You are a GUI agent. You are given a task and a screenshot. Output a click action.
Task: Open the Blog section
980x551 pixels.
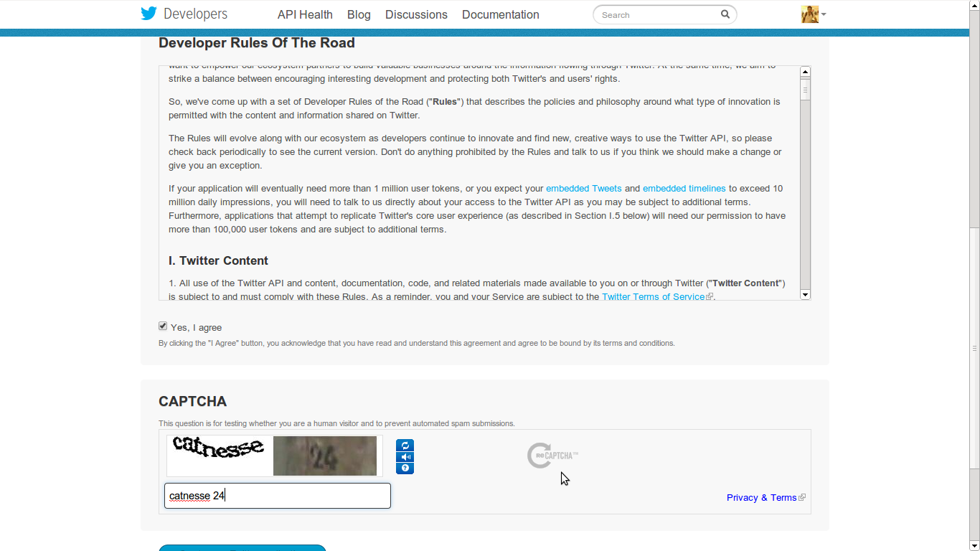359,14
